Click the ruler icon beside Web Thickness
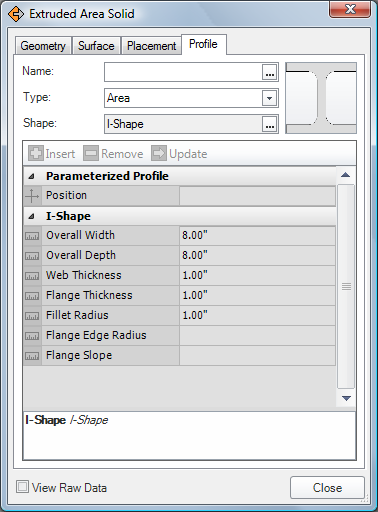This screenshot has height=512, width=378. click(x=32, y=276)
